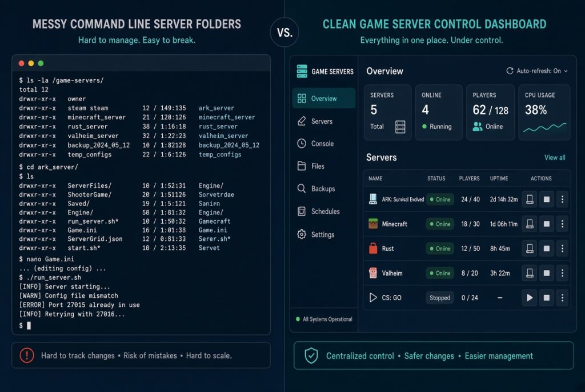Image resolution: width=585 pixels, height=392 pixels.
Task: Click the CPU usage sparkline graph
Action: 544,127
